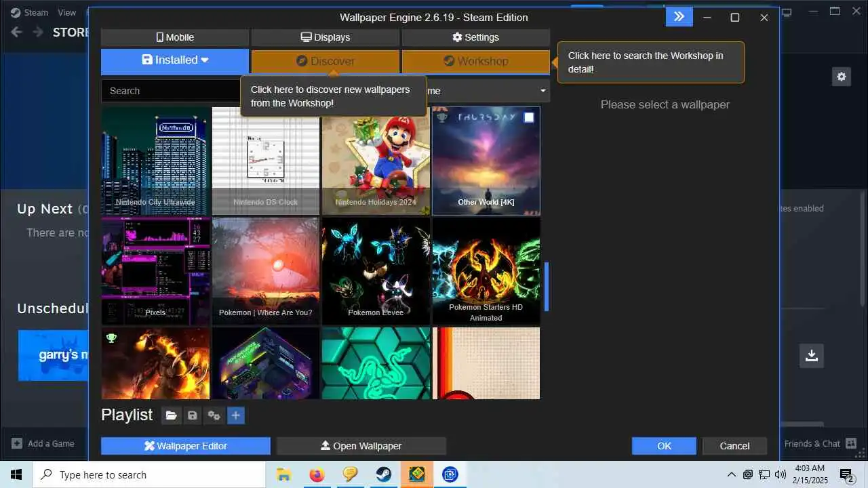This screenshot has height=488, width=868.
Task: Click the trophy icon on Other World thumbnail
Action: point(442,117)
